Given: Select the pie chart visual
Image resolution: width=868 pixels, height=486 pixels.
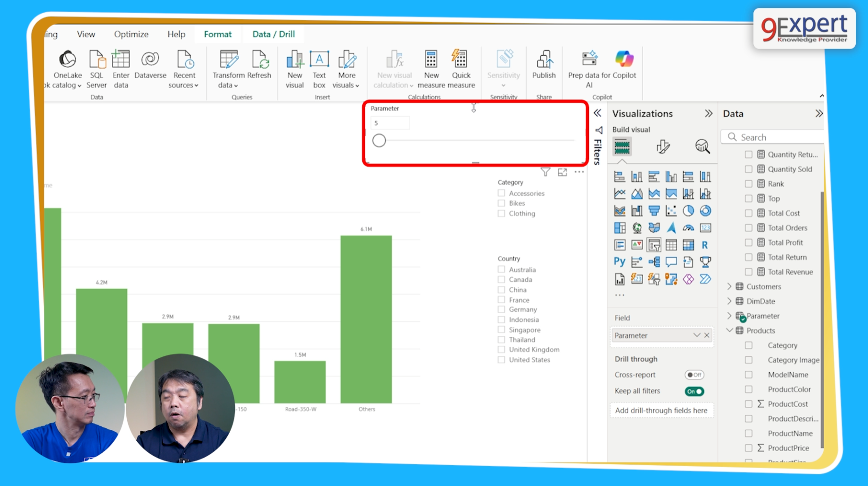Looking at the screenshot, I should click(x=688, y=210).
